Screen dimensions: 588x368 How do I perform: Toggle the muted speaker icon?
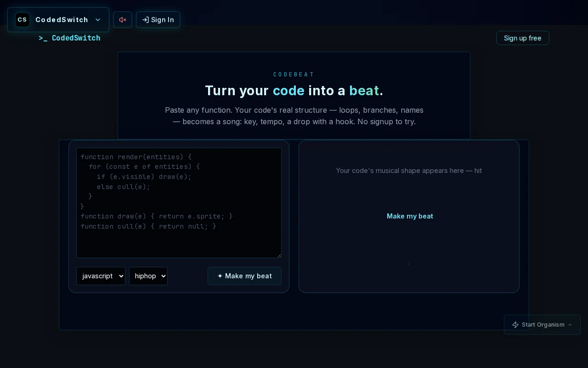[x=123, y=20]
